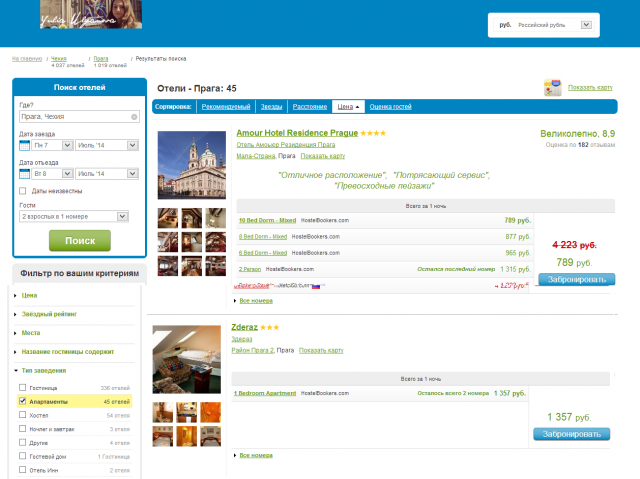Show map for Amour Hotel location
640x479 pixels.
click(x=323, y=156)
